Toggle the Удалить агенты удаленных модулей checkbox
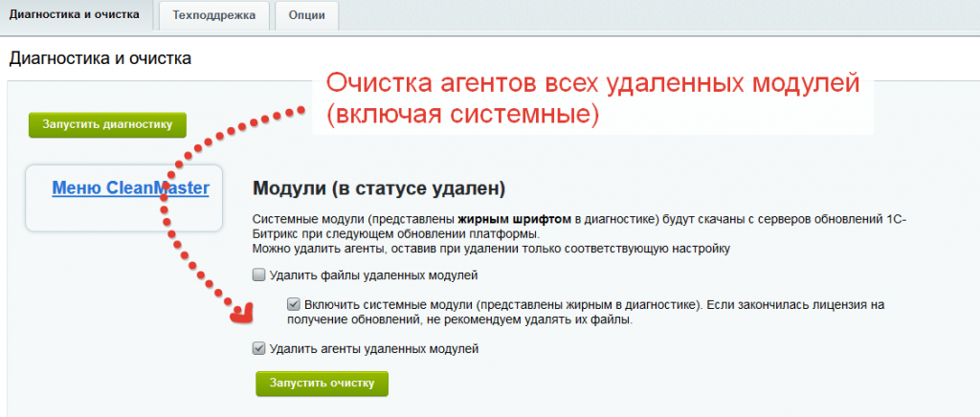The image size is (980, 417). tap(258, 349)
